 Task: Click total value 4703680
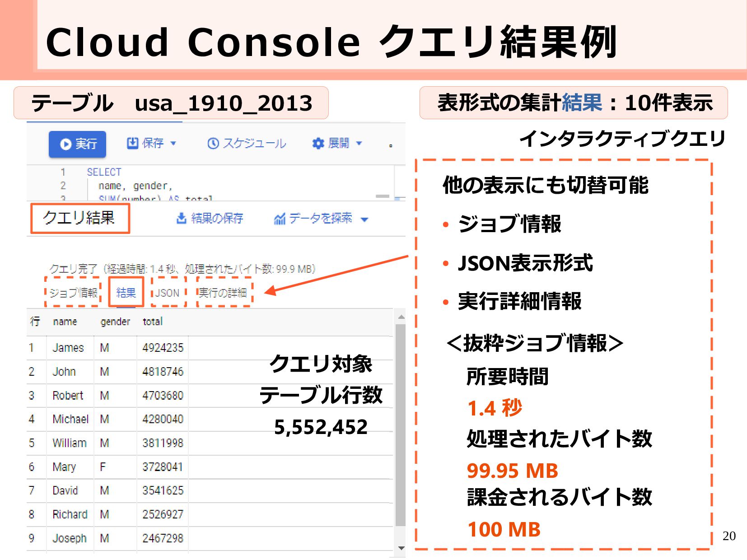point(163,396)
